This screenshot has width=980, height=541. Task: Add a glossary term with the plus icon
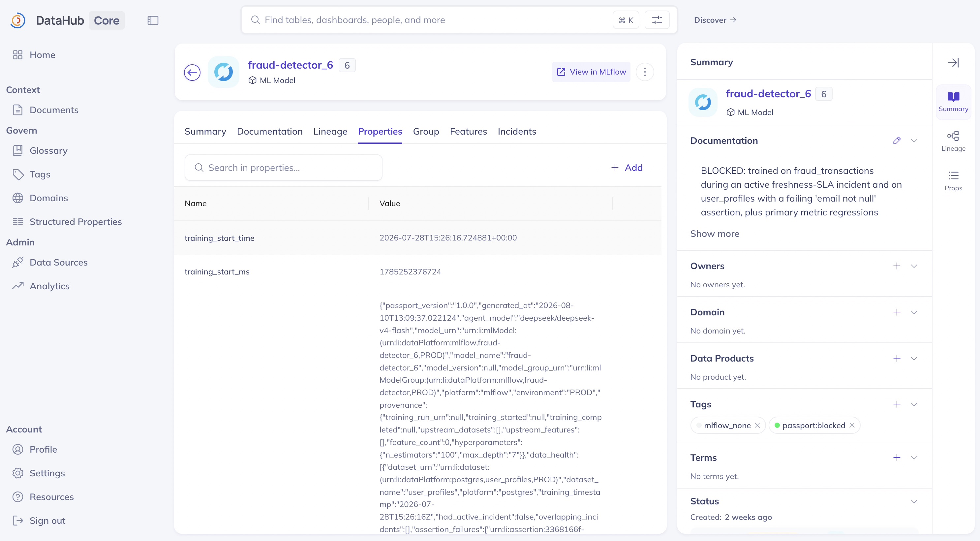(x=897, y=458)
